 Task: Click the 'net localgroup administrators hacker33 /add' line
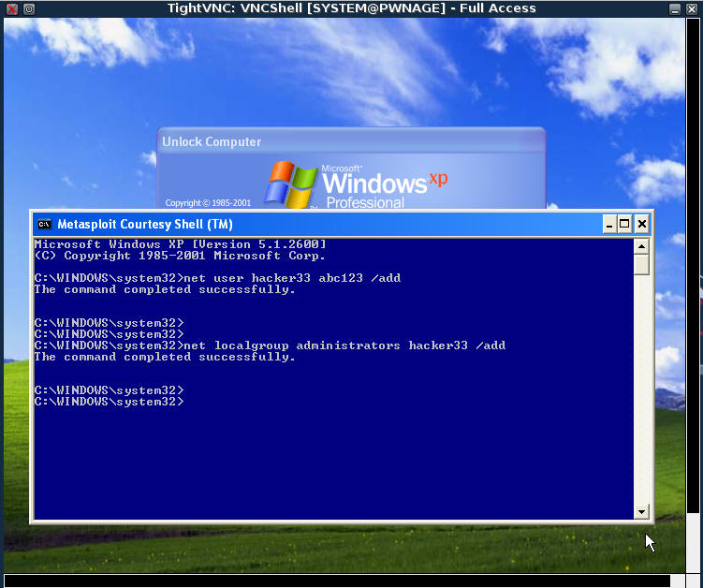click(x=270, y=345)
